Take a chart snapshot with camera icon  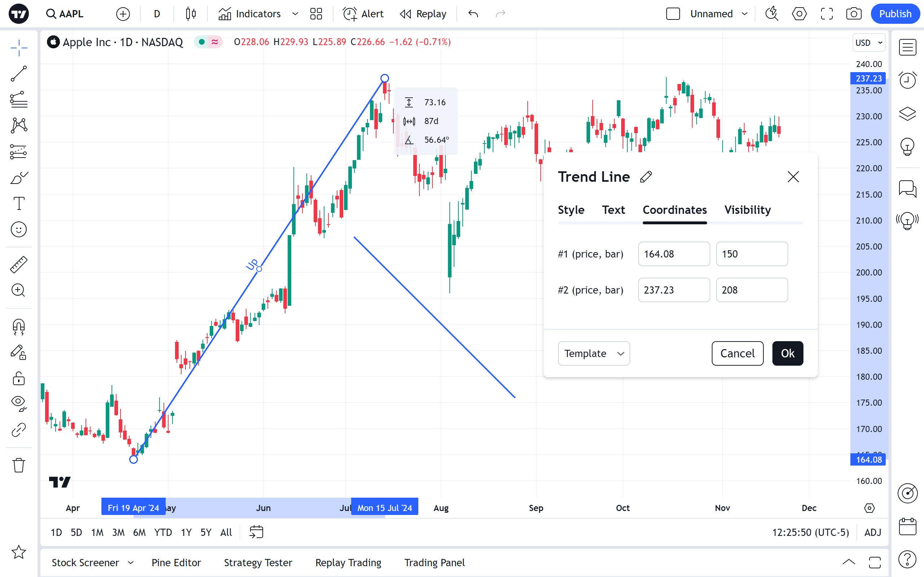click(x=853, y=14)
